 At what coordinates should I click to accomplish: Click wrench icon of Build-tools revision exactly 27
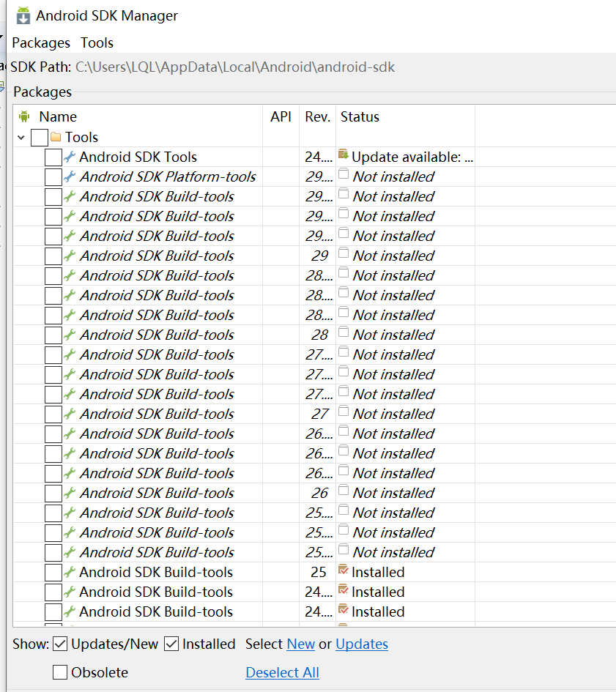(x=70, y=414)
